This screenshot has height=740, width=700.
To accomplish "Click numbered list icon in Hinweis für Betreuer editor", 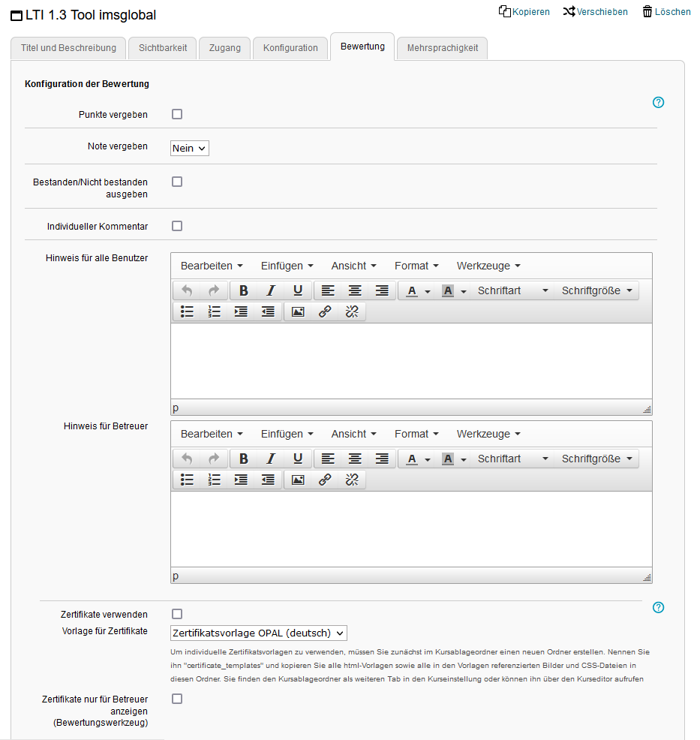I will 215,480.
